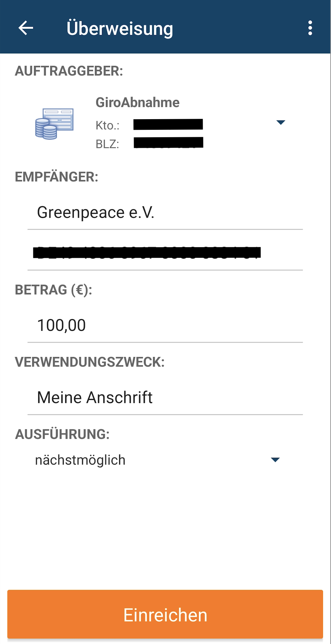331x644 pixels.
Task: Edit the recipient name Greenpeace e.V.
Action: 96,213
